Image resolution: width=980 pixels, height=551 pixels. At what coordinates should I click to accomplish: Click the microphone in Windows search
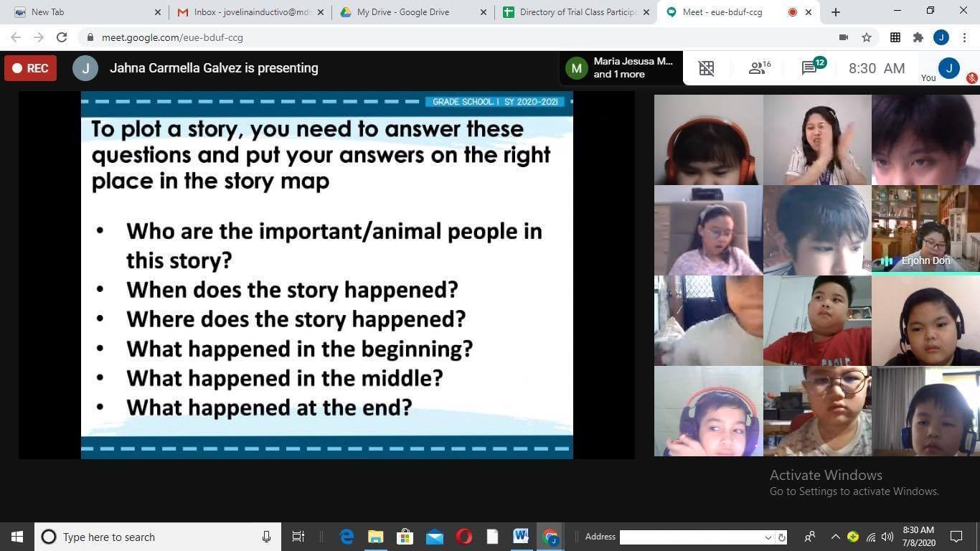(x=267, y=537)
